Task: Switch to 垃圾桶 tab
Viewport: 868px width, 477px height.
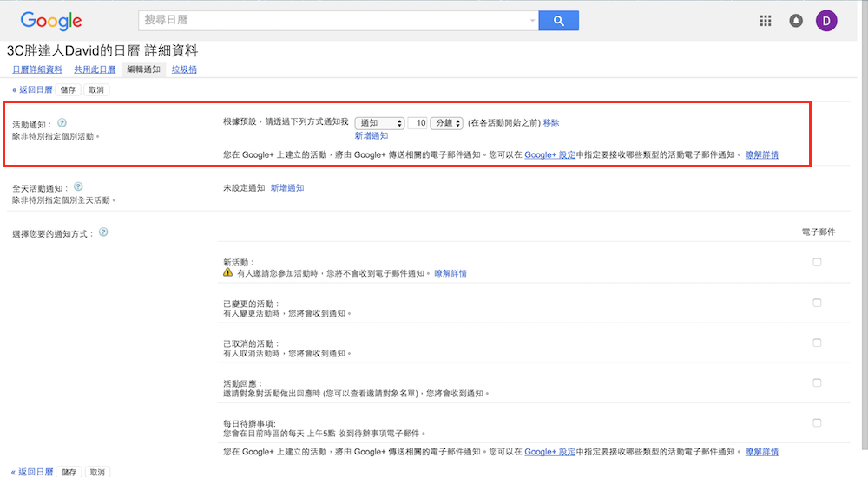Action: (x=184, y=69)
